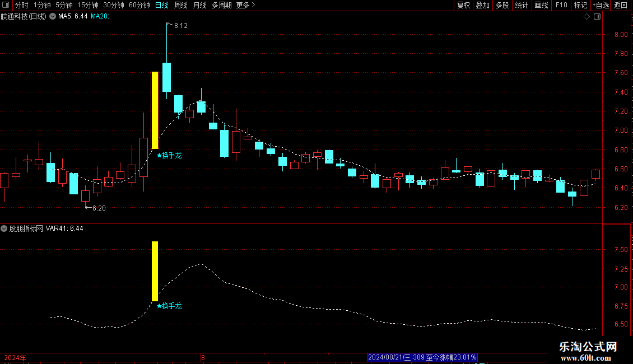633x364 pixels.
Task: Click the month 8 marker on the time axis
Action: coord(203,357)
